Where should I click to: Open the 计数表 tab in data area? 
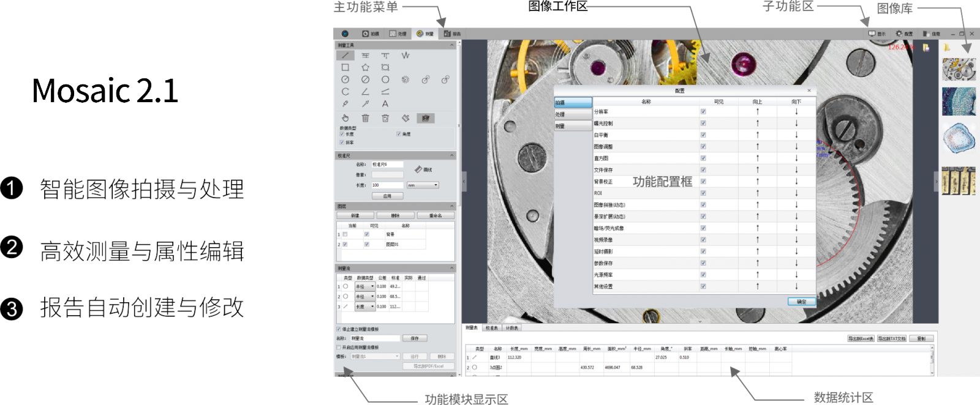(x=511, y=328)
